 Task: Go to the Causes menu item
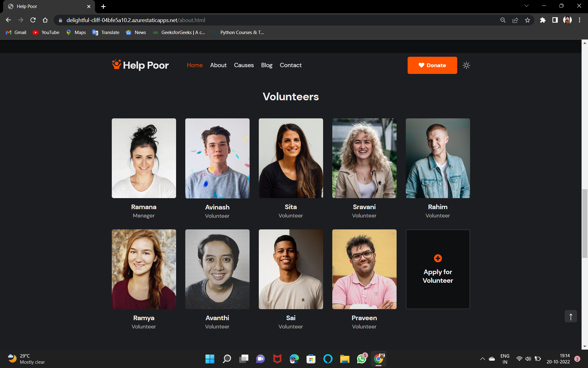coord(244,65)
